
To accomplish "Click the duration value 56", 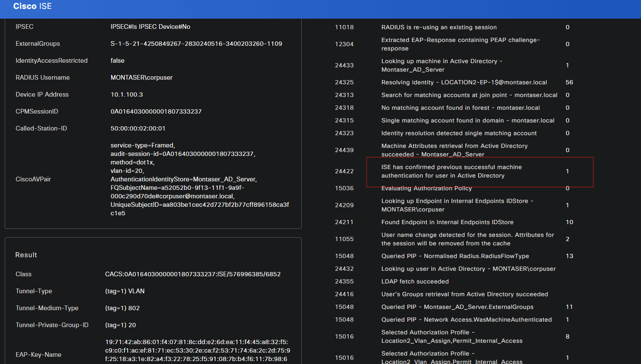I will 569,82.
